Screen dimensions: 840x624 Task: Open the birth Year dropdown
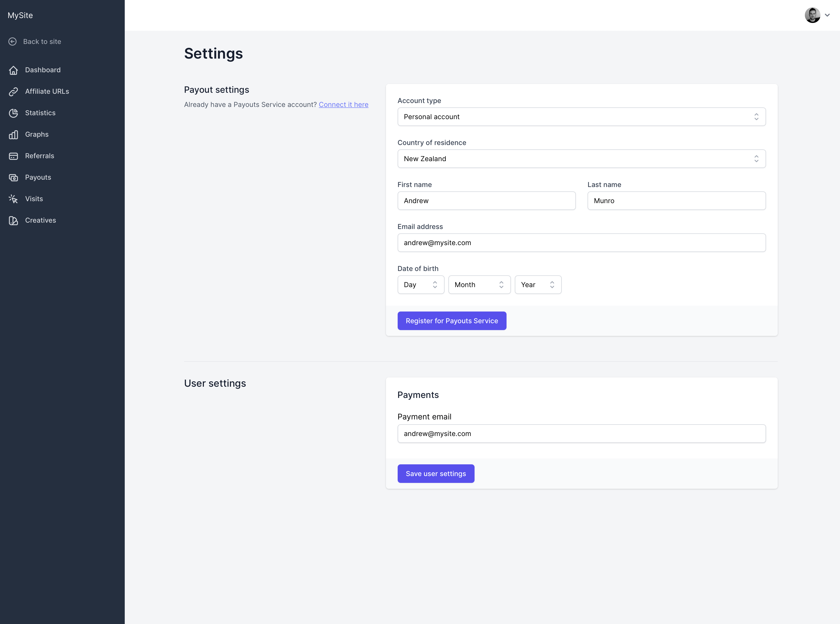coord(538,285)
